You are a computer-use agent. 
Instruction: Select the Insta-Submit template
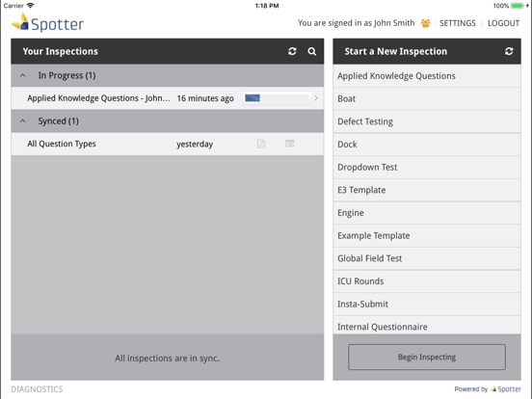(427, 304)
